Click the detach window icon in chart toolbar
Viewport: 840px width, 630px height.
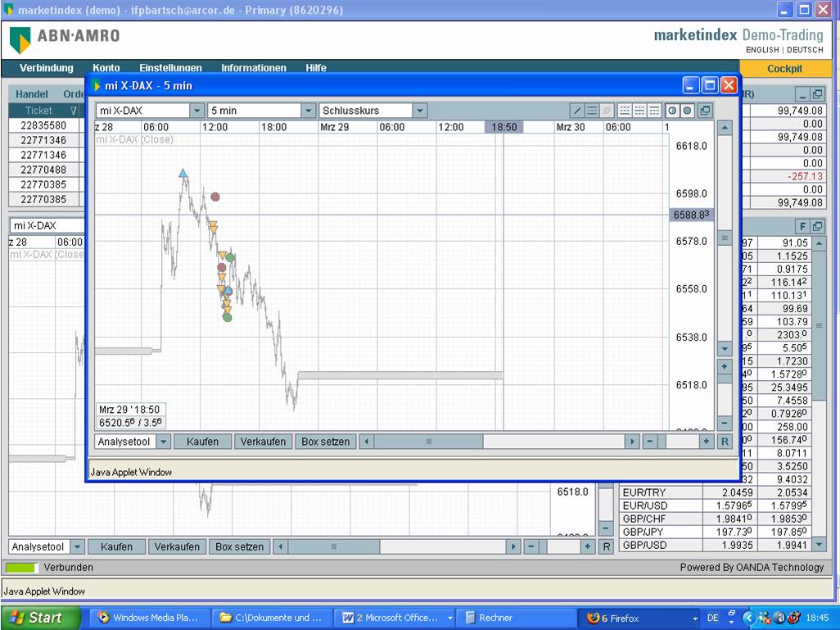705,111
